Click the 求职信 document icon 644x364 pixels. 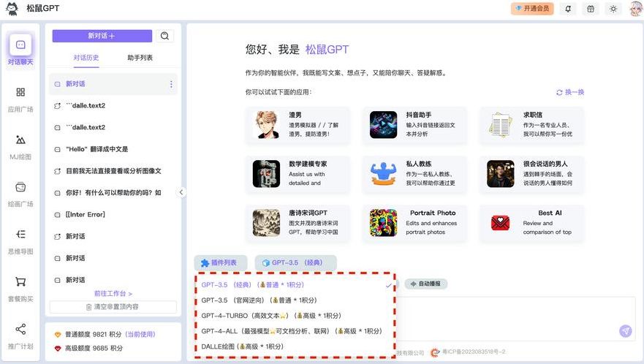pyautogui.click(x=500, y=125)
